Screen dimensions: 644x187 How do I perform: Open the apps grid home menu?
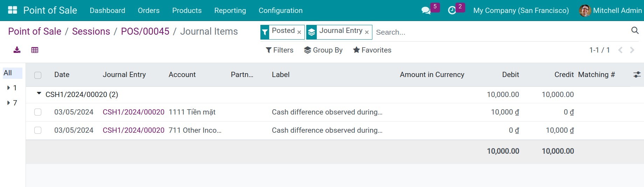pyautogui.click(x=13, y=10)
